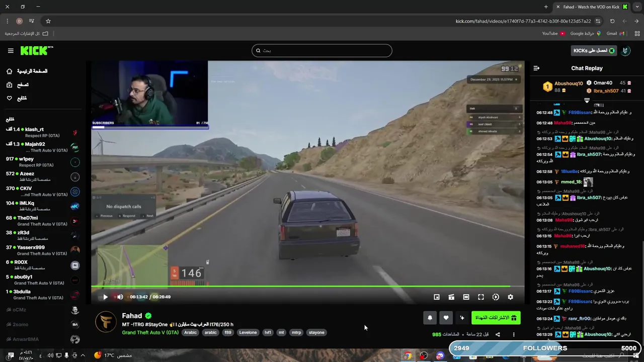Open Ibra_sh507 leaderboard entry
This screenshot has height=362, width=644.
(609, 91)
